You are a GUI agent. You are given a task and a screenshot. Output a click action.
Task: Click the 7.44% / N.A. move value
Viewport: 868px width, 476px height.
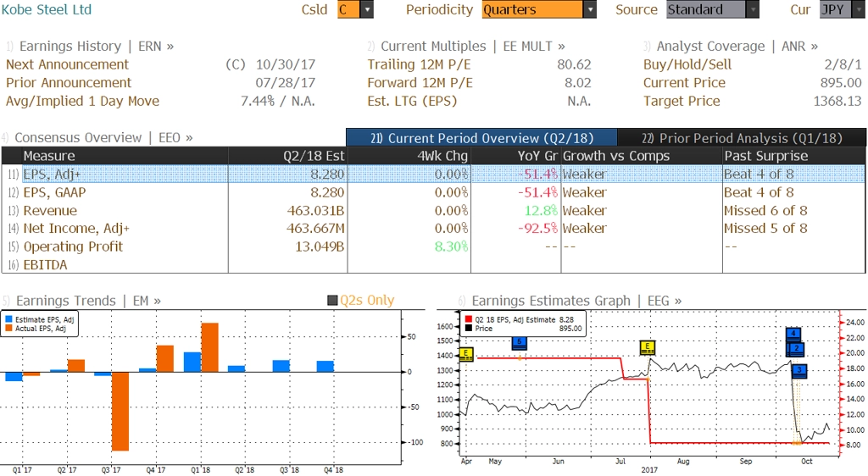(278, 101)
